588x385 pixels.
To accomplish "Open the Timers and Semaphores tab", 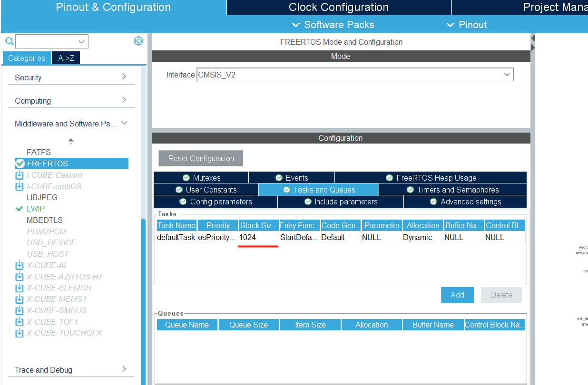I will [x=453, y=190].
